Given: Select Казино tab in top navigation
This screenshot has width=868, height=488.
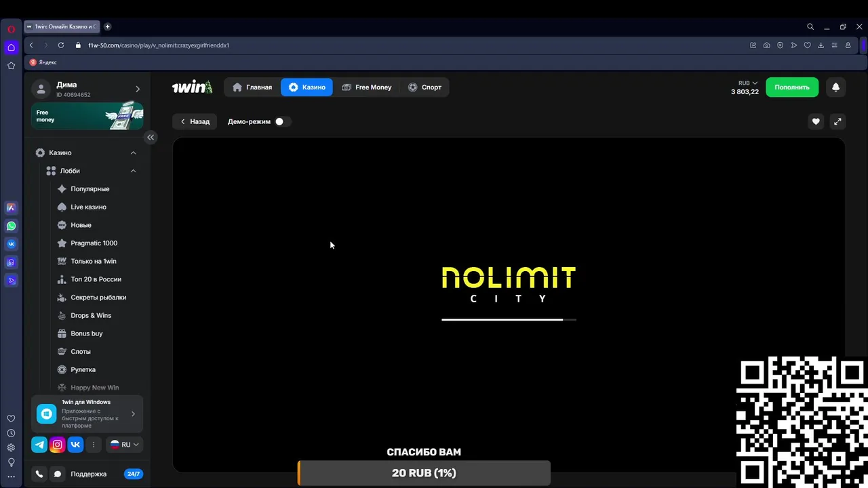Looking at the screenshot, I should coord(307,87).
